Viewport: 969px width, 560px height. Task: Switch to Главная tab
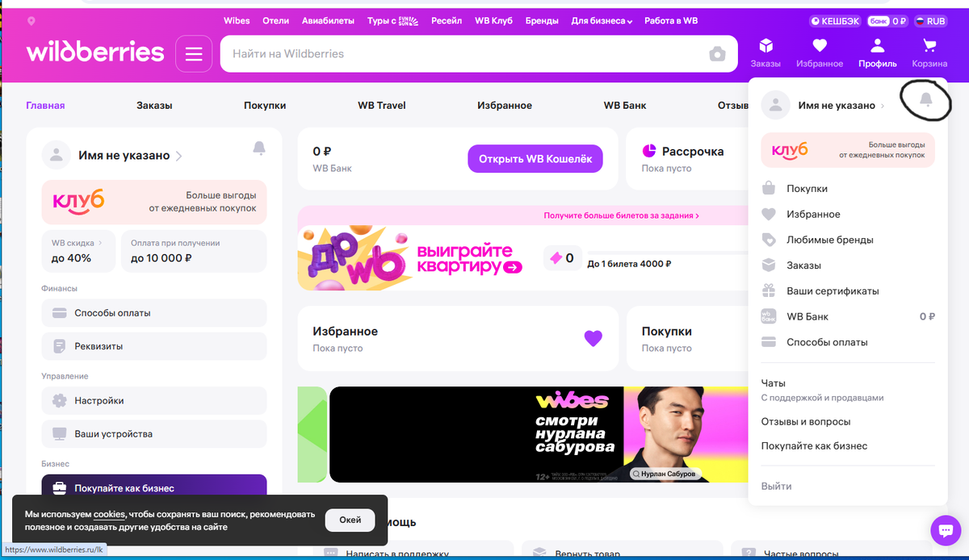click(45, 106)
